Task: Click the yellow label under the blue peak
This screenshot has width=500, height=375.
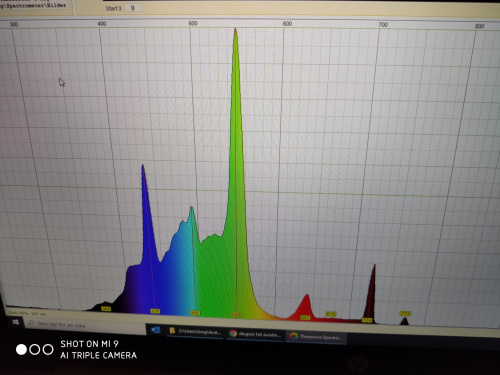Action: pyautogui.click(x=155, y=311)
